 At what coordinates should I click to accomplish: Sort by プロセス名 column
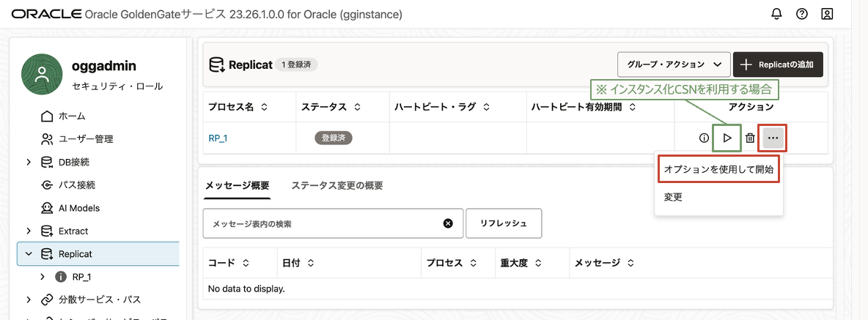coord(264,107)
